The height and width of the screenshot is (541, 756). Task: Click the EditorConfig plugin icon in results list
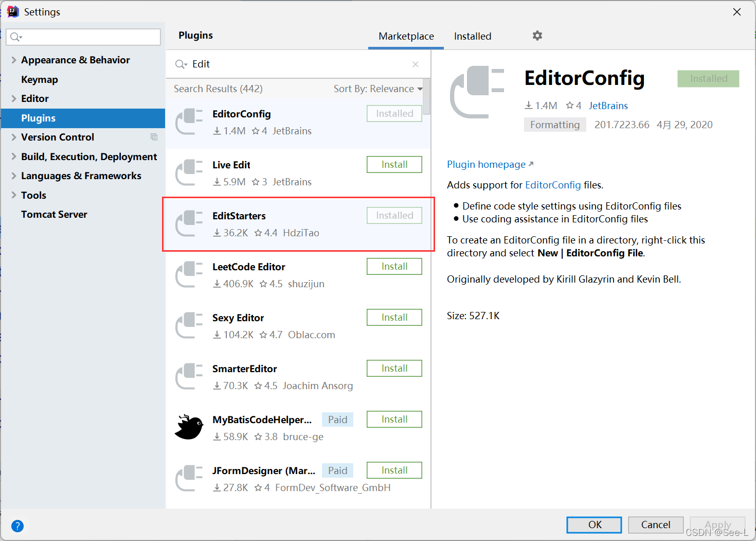point(189,121)
